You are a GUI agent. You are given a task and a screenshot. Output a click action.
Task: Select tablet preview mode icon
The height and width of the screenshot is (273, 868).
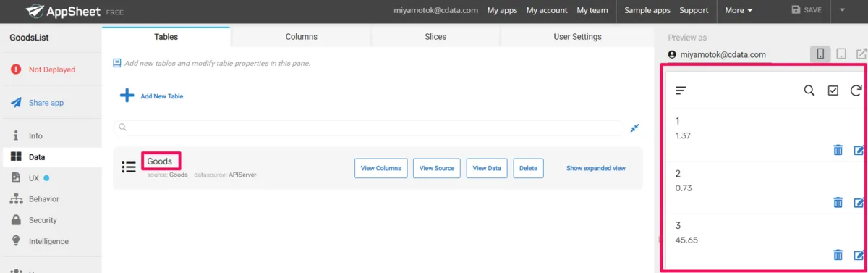(841, 54)
